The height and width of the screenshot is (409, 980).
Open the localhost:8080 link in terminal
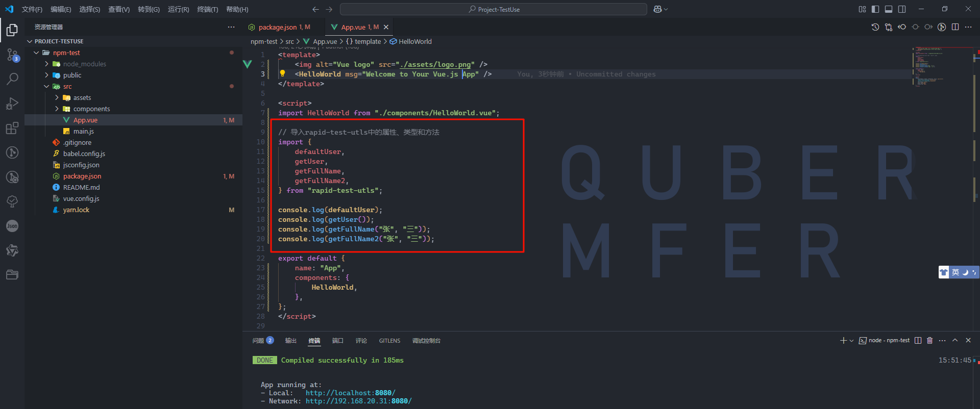tap(350, 393)
